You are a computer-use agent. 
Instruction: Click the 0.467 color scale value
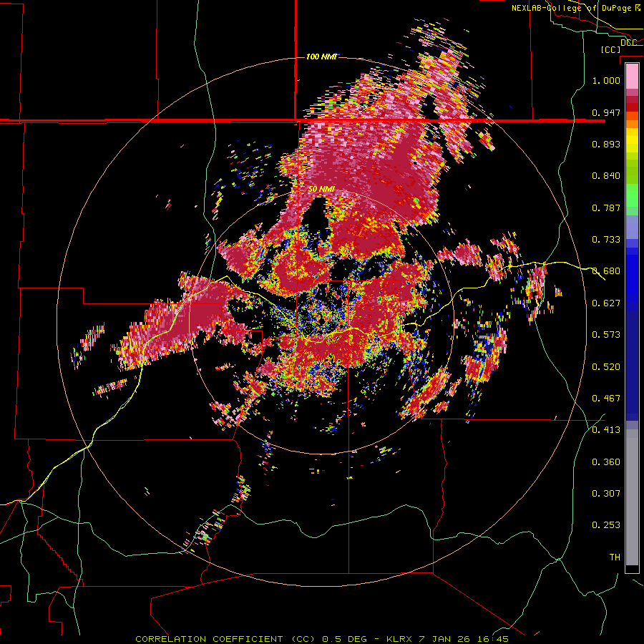pos(606,398)
